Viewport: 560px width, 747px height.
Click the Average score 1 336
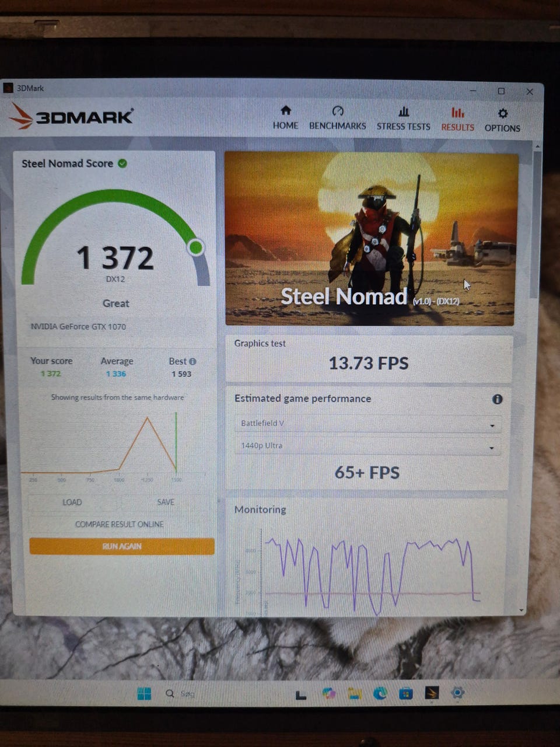(x=116, y=374)
